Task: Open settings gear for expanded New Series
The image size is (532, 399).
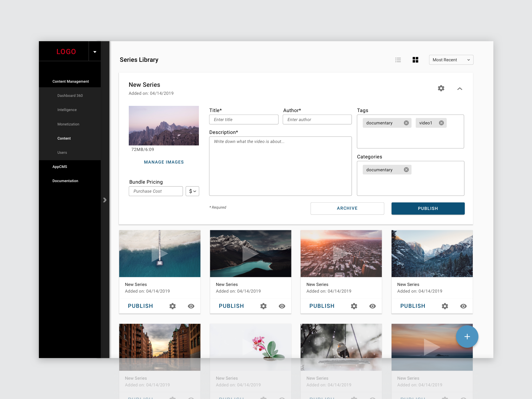Action: pos(441,88)
